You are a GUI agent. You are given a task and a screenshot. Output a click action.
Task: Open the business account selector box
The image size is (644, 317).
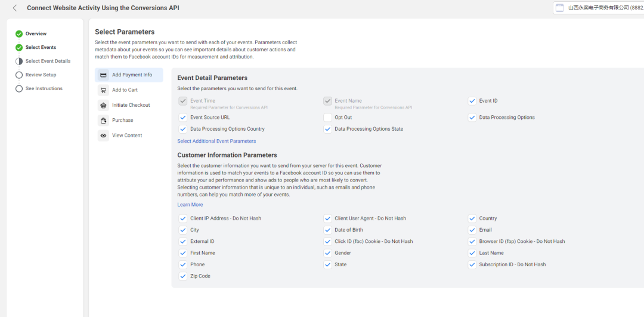599,7
